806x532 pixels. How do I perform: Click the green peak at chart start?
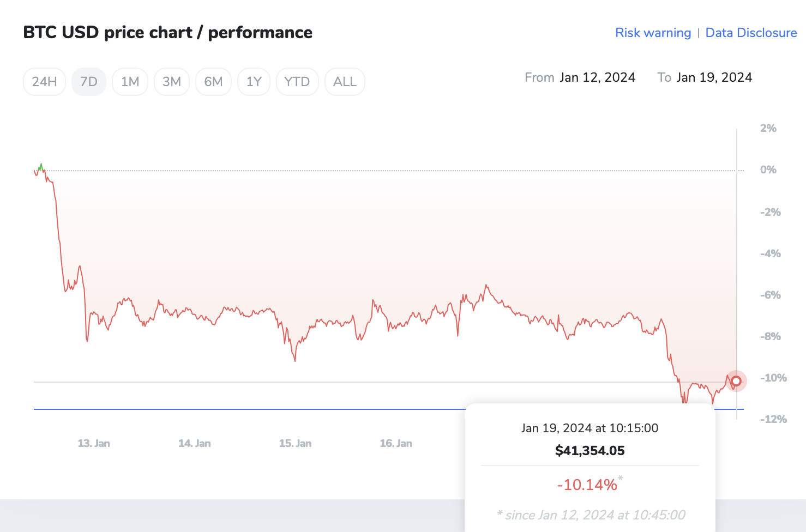coord(40,166)
